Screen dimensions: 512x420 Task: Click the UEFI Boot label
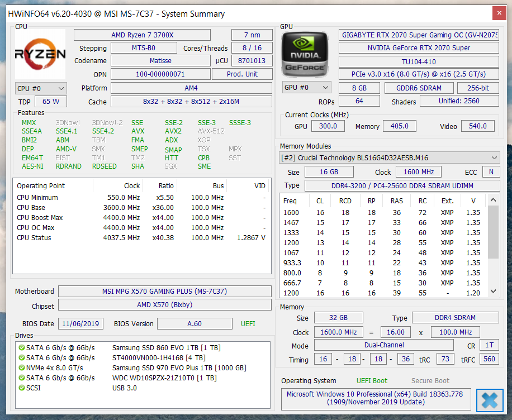click(x=372, y=381)
